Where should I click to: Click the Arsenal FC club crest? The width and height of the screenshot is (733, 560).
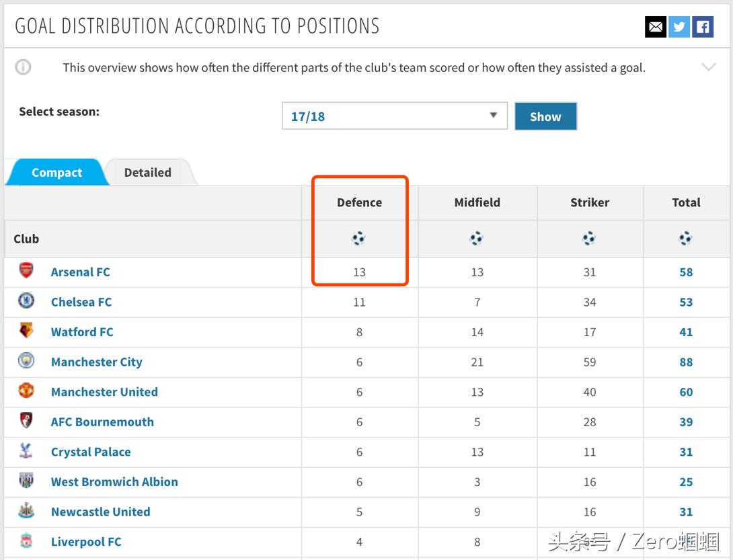tap(26, 271)
